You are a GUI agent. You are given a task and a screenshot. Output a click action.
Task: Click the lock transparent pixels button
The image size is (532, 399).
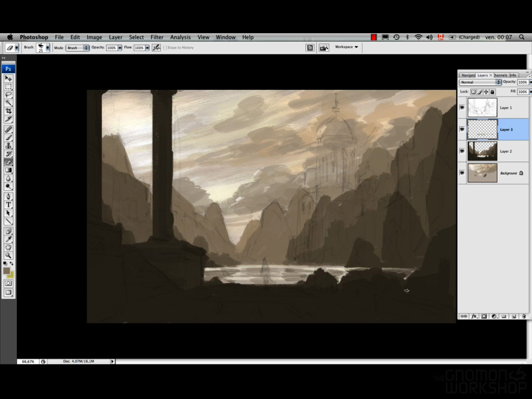473,92
